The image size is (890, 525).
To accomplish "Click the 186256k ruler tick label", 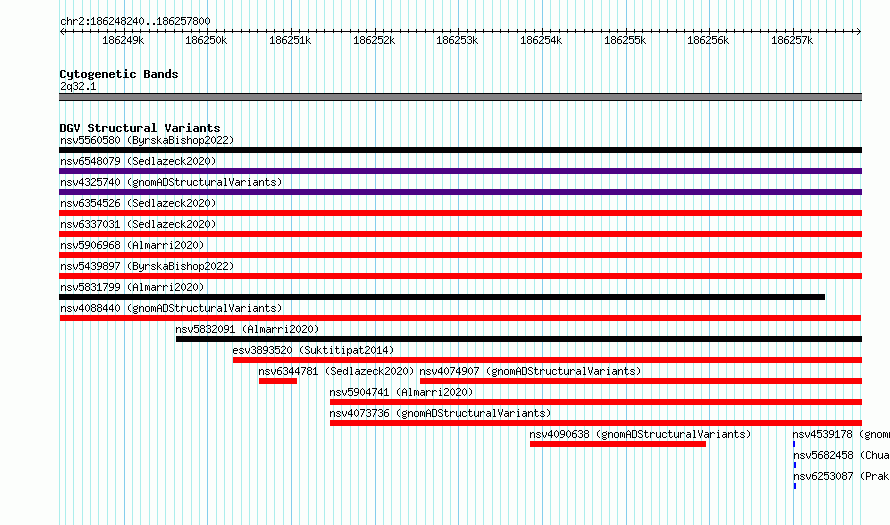I will click(708, 40).
